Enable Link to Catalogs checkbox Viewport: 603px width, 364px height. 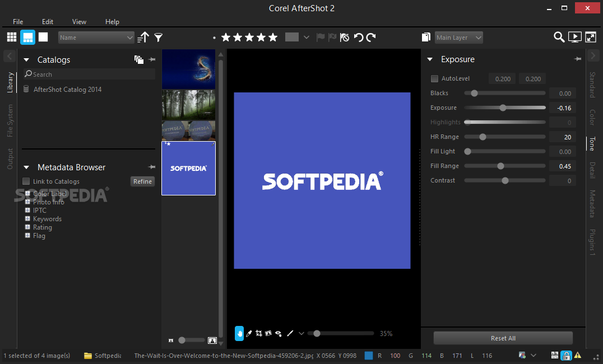click(26, 181)
